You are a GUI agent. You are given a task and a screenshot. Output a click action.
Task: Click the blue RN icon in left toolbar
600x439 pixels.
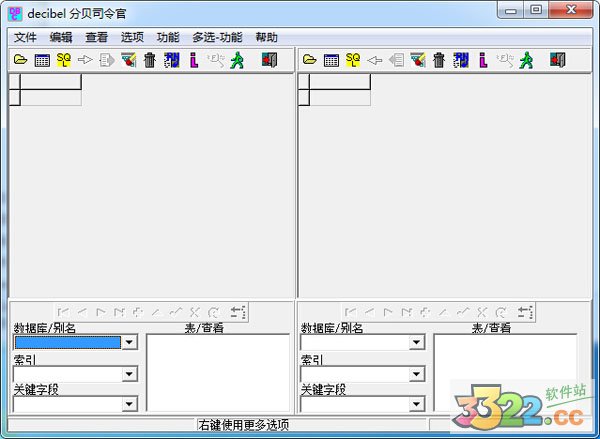172,60
